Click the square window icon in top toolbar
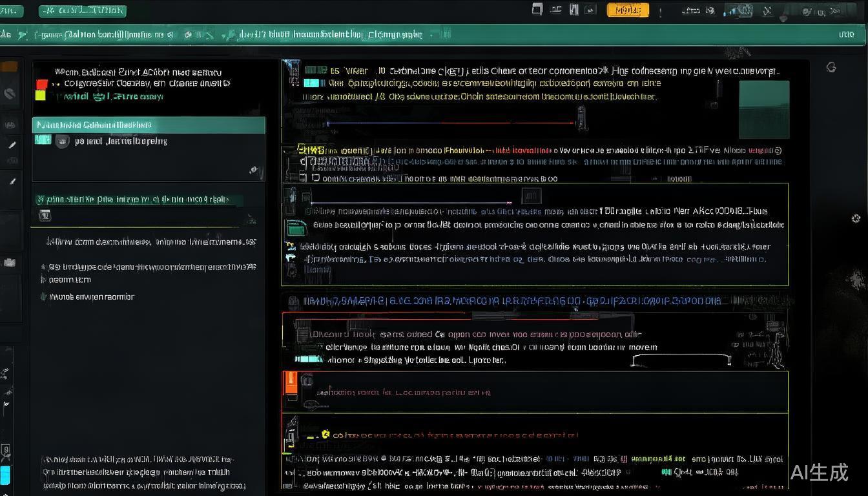 click(x=537, y=9)
